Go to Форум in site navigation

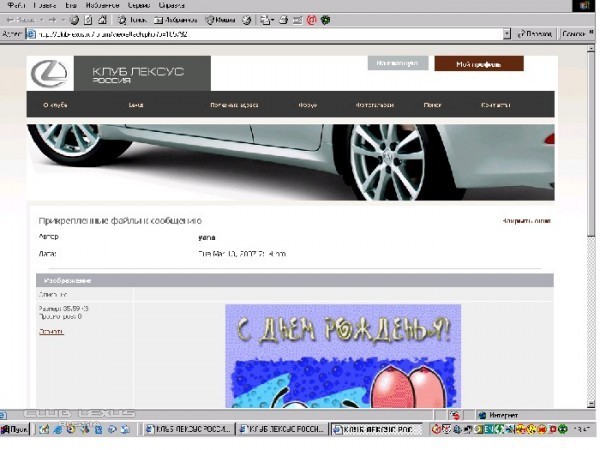[307, 104]
